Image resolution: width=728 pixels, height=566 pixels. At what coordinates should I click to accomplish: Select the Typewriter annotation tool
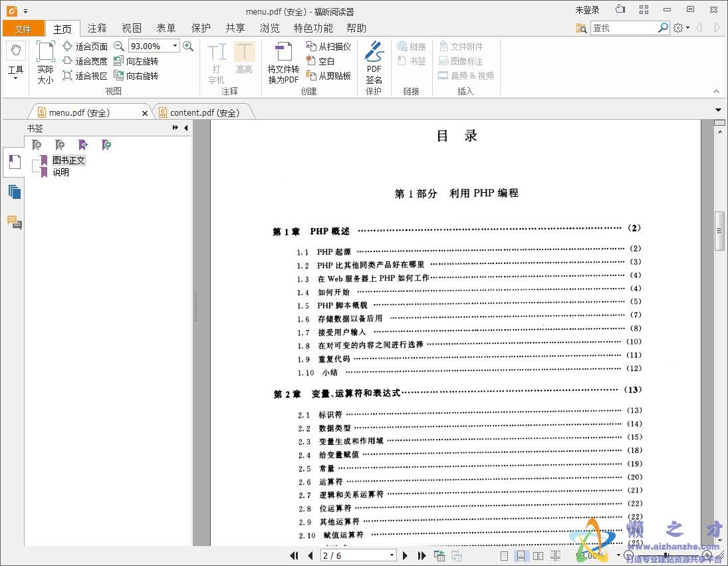216,60
